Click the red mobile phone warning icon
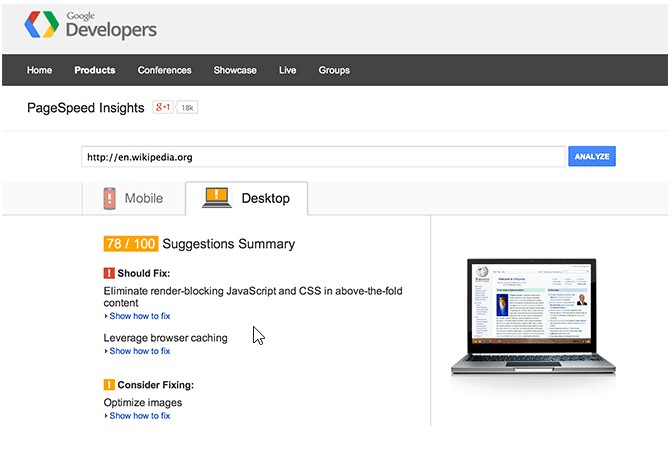672x450 pixels. (110, 198)
